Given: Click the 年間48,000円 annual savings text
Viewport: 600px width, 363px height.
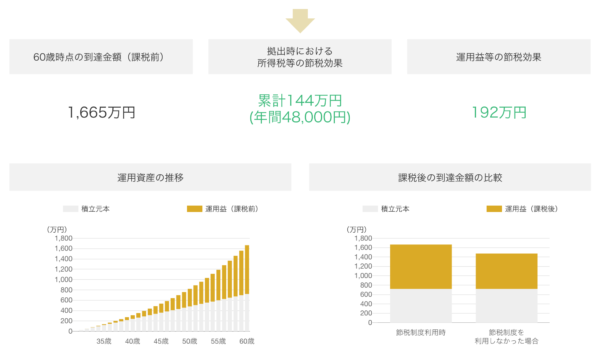Looking at the screenshot, I should click(300, 117).
